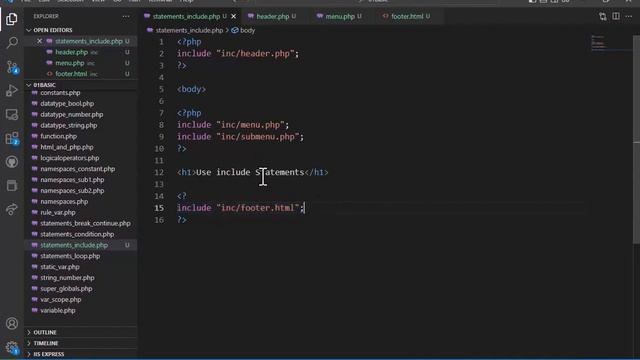Screen dimensions: 640x360
Task: Open the Manage gear icon
Action: [12, 347]
